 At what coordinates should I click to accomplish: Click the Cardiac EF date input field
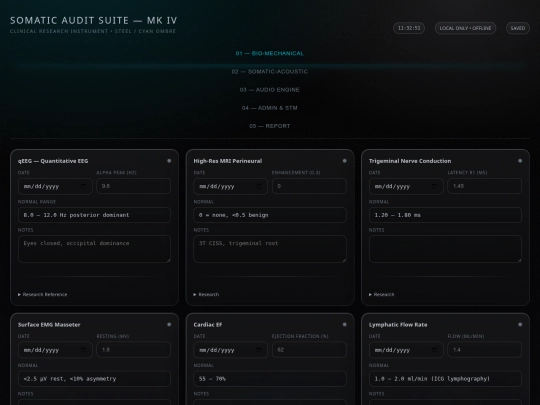pos(230,350)
